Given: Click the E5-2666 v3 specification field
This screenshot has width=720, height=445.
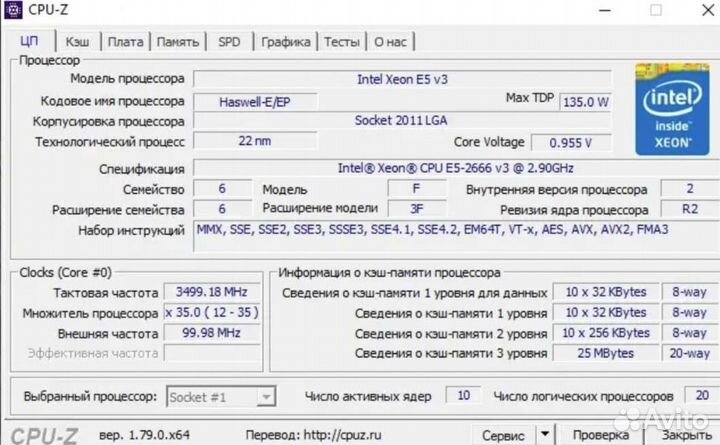Looking at the screenshot, I should click(x=456, y=168).
